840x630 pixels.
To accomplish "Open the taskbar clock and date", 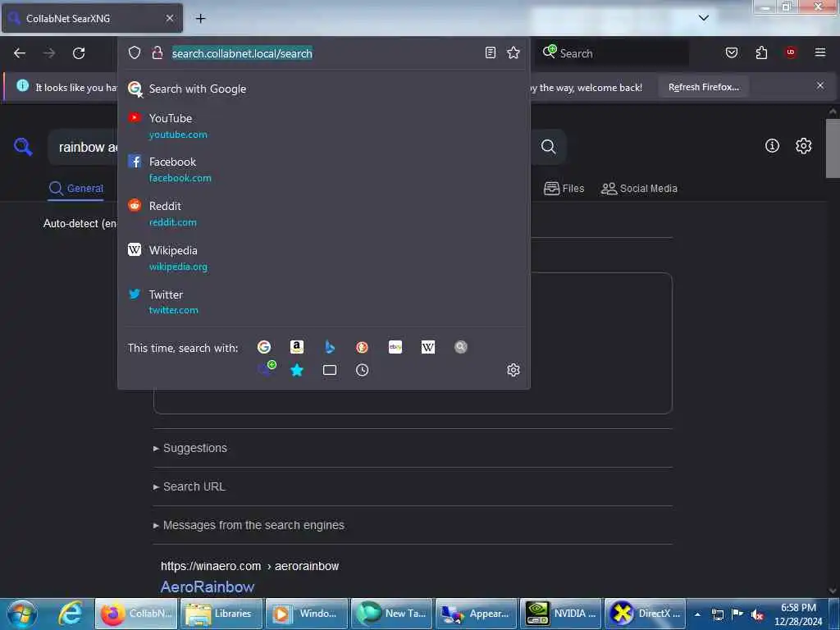I will tap(798, 614).
